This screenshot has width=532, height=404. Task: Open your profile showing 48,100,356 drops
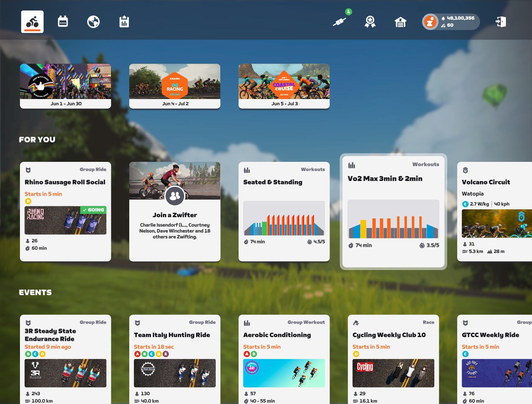coord(450,22)
